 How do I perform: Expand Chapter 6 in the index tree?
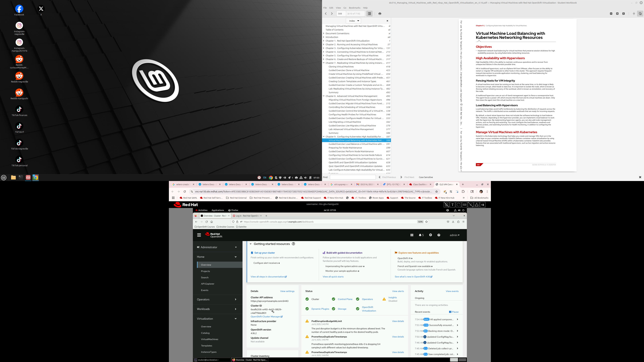pos(324,59)
